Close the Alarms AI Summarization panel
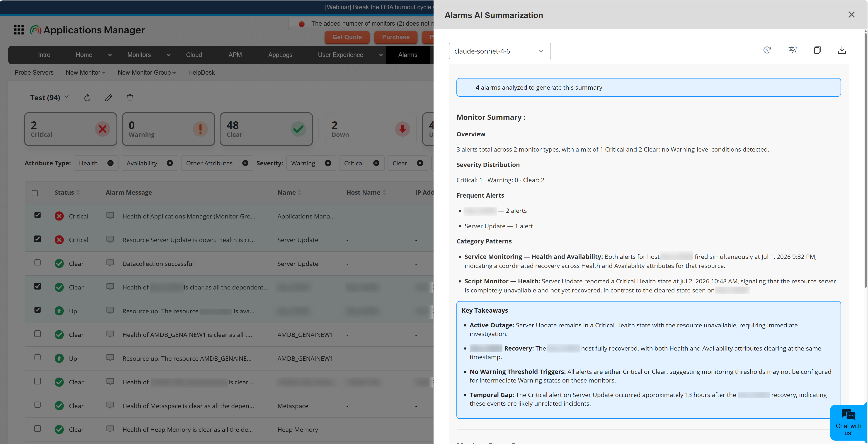This screenshot has width=868, height=444. [x=851, y=15]
